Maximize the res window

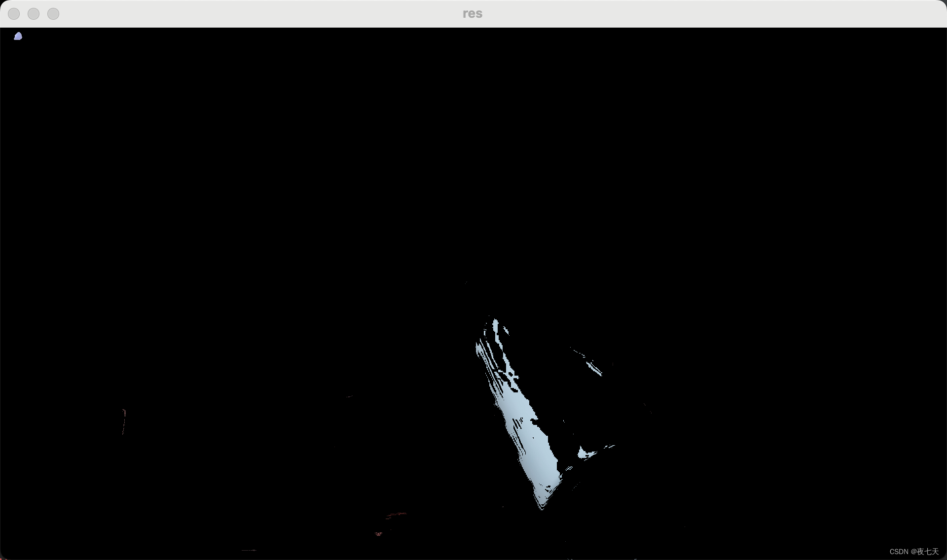pyautogui.click(x=53, y=14)
